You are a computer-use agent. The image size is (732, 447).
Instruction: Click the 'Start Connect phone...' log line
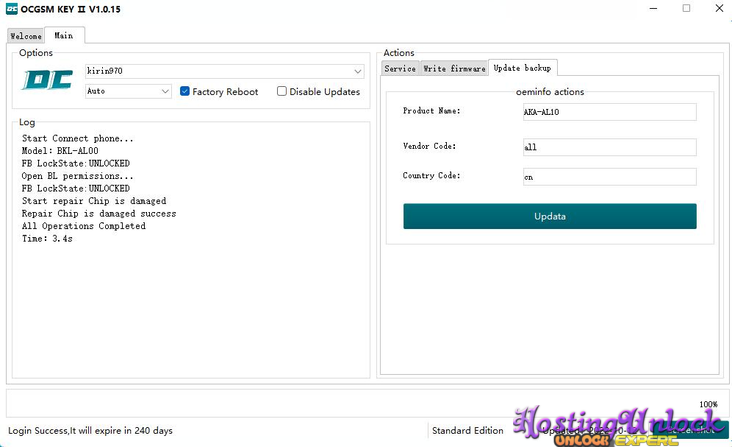point(77,139)
